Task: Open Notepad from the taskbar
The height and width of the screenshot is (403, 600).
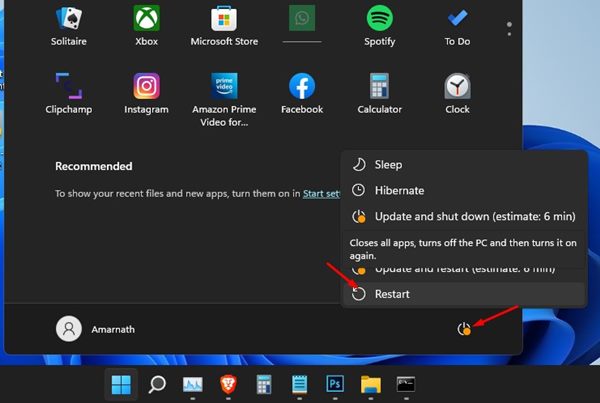Action: pyautogui.click(x=299, y=384)
